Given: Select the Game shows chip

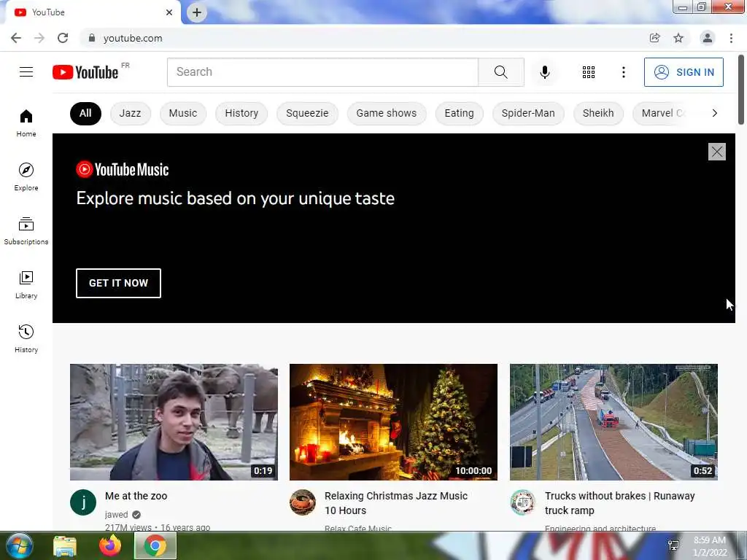Looking at the screenshot, I should pos(387,113).
